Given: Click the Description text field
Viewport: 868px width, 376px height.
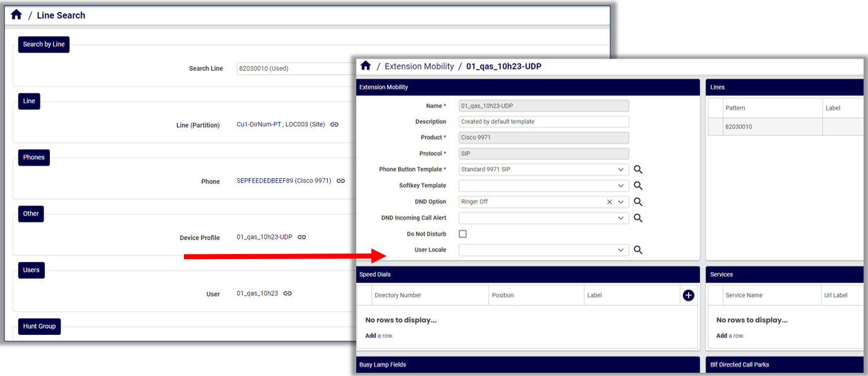Looking at the screenshot, I should click(x=543, y=122).
